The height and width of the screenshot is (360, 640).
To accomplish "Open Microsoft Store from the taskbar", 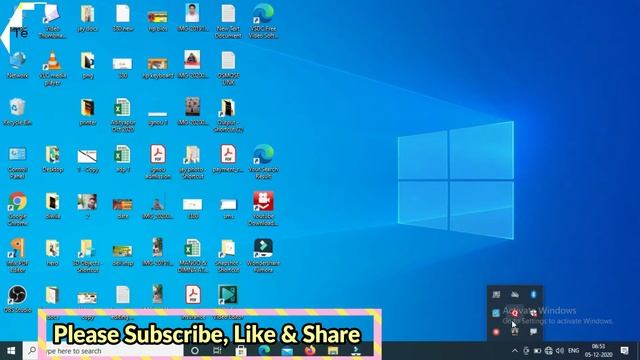I will 241,351.
